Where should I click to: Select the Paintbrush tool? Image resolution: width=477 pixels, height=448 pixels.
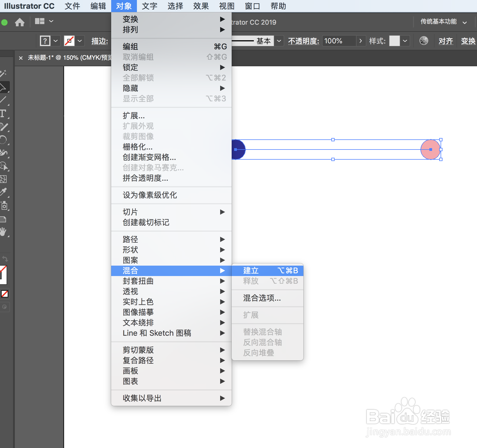[x=4, y=127]
